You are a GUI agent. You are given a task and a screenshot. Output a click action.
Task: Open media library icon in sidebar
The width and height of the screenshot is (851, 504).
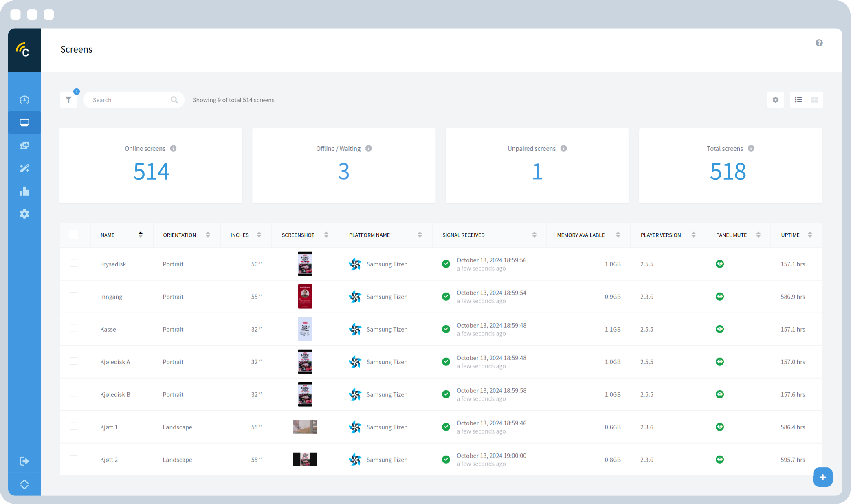(24, 145)
